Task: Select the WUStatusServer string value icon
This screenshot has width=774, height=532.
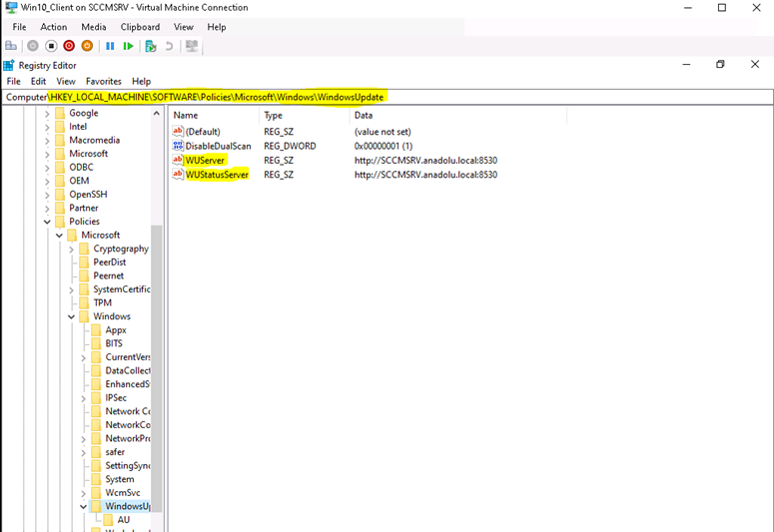Action: 178,175
